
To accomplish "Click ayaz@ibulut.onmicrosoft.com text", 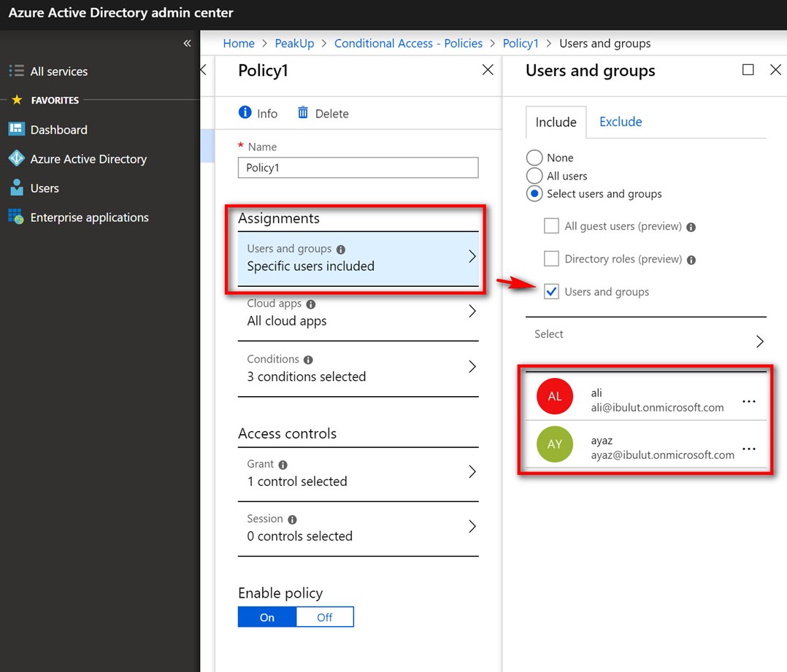I will tap(663, 455).
